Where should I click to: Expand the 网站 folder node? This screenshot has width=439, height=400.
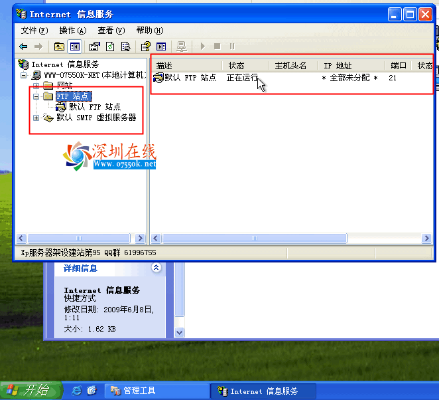[x=36, y=86]
